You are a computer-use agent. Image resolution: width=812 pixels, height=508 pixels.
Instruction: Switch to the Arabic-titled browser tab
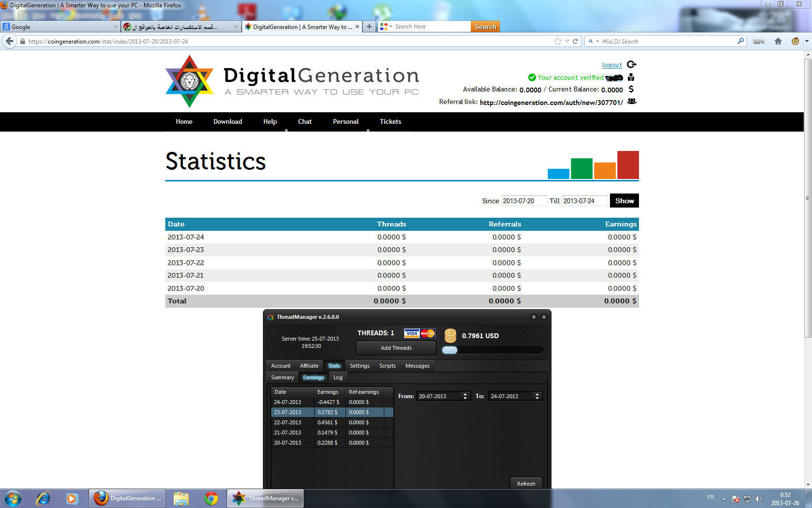[x=181, y=27]
